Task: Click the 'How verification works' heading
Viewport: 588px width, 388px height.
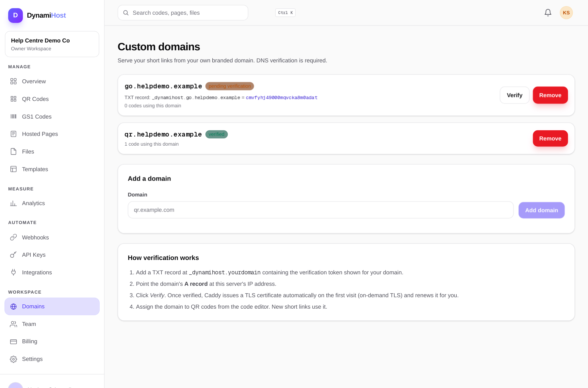Action: (x=163, y=258)
